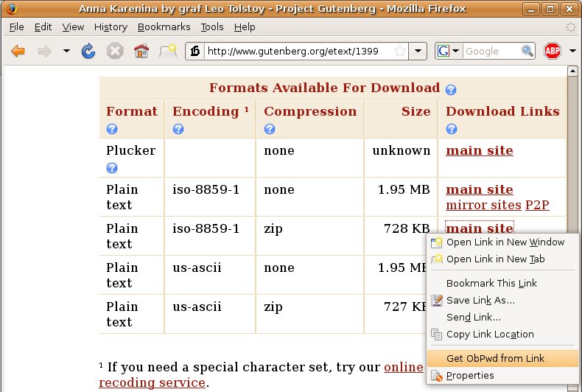Click the 'Plucker' format cell text
The height and width of the screenshot is (392, 582).
click(x=130, y=150)
